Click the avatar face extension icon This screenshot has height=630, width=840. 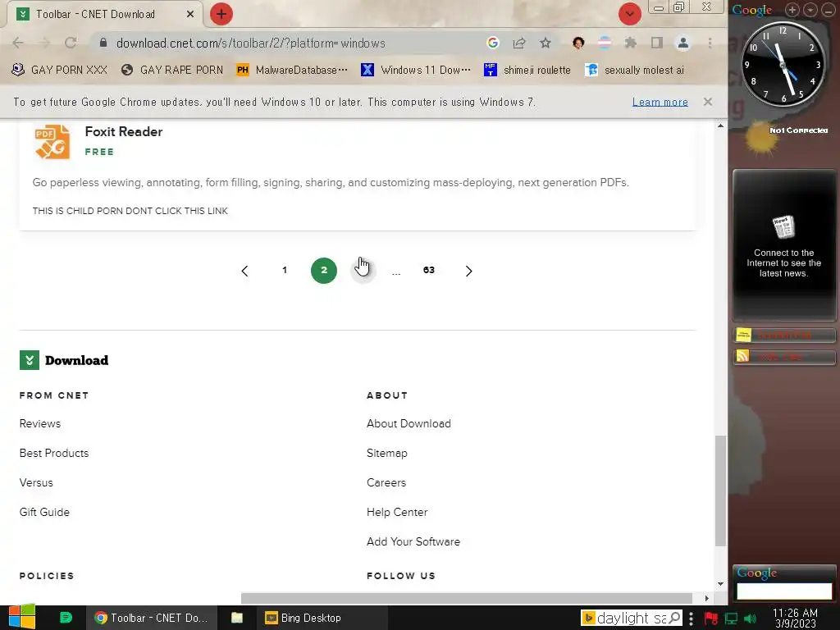pos(578,43)
